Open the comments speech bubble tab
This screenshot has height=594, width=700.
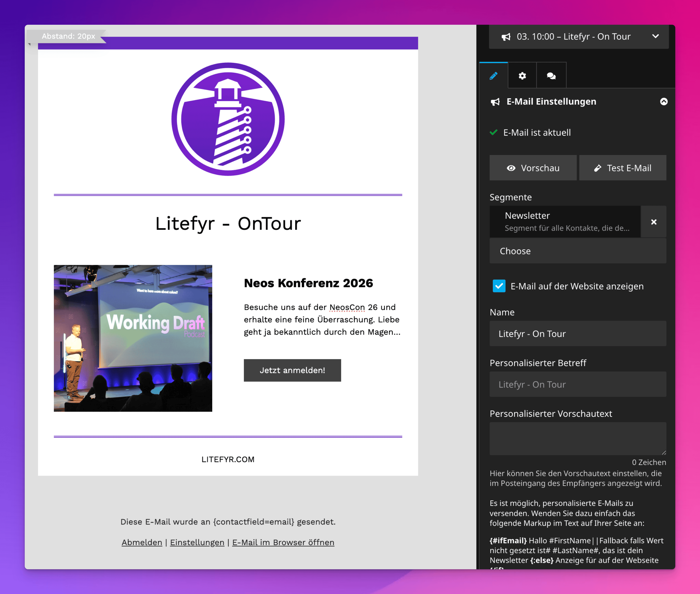pos(551,76)
